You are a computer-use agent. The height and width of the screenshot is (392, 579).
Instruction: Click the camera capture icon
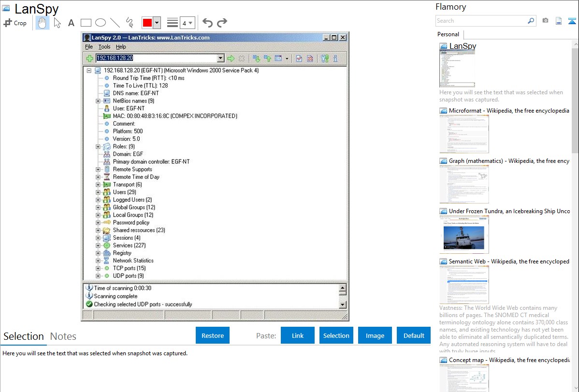point(545,21)
